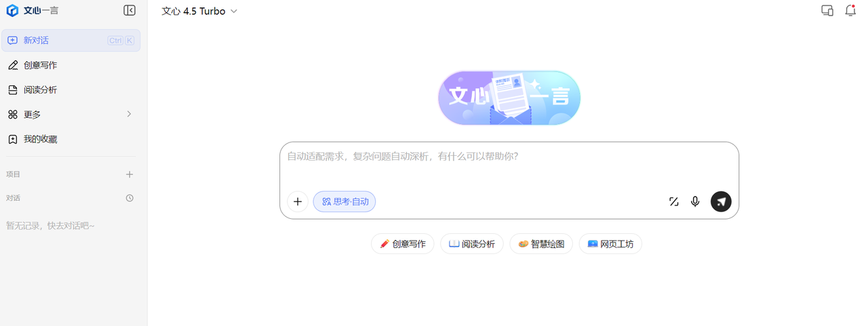The height and width of the screenshot is (326, 868).
Task: Expand the 更多 menu chevron
Action: pyautogui.click(x=129, y=114)
